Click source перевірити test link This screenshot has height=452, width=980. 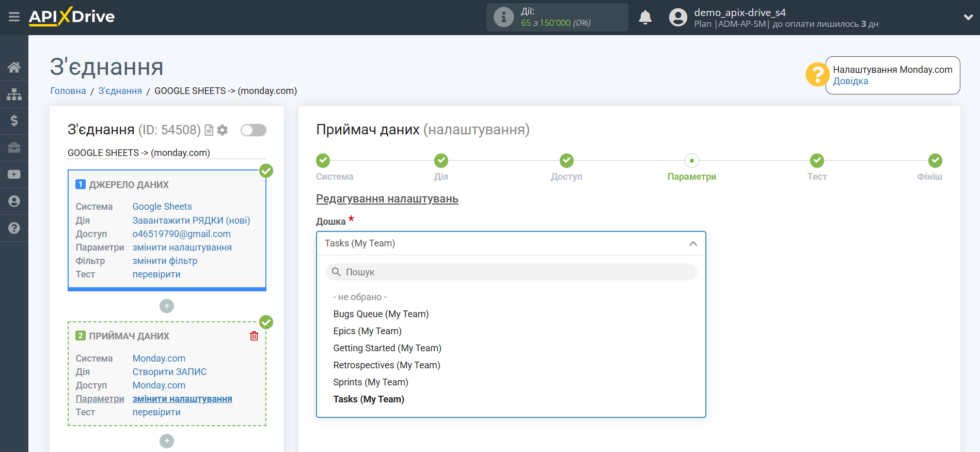click(156, 274)
